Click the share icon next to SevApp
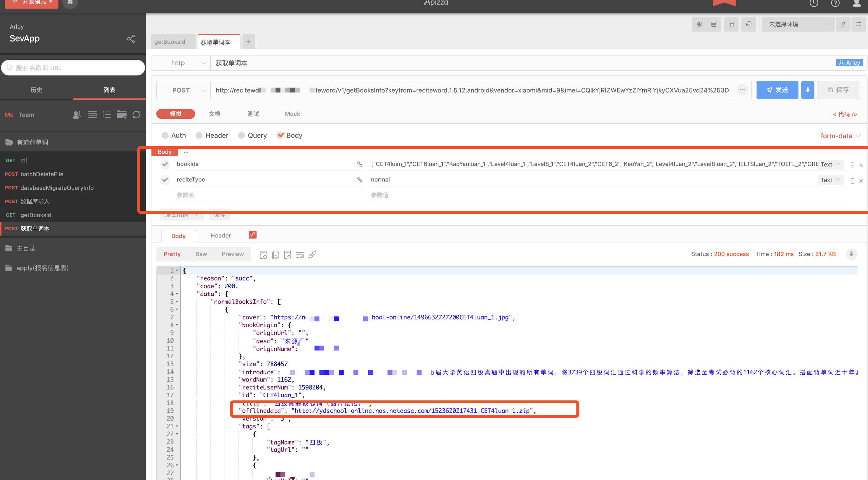This screenshot has height=480, width=868. [131, 39]
